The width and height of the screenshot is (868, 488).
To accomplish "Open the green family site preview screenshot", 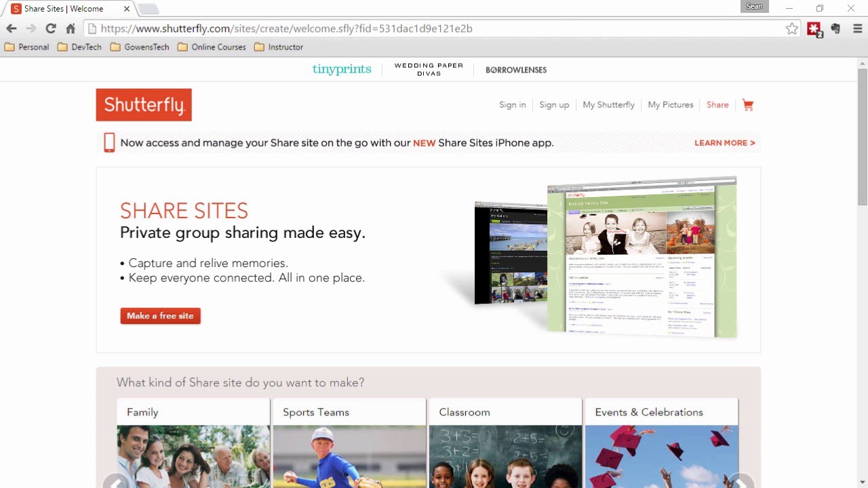I will click(642, 258).
